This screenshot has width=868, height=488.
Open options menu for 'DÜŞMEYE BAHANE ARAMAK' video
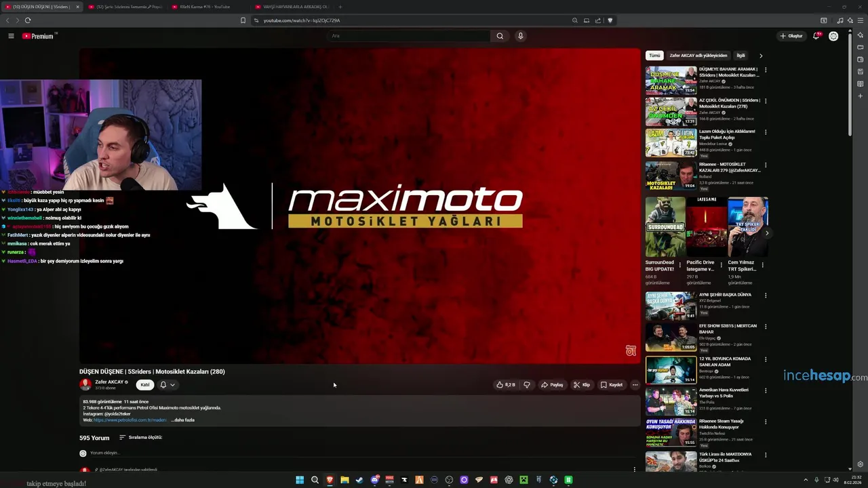tap(766, 70)
